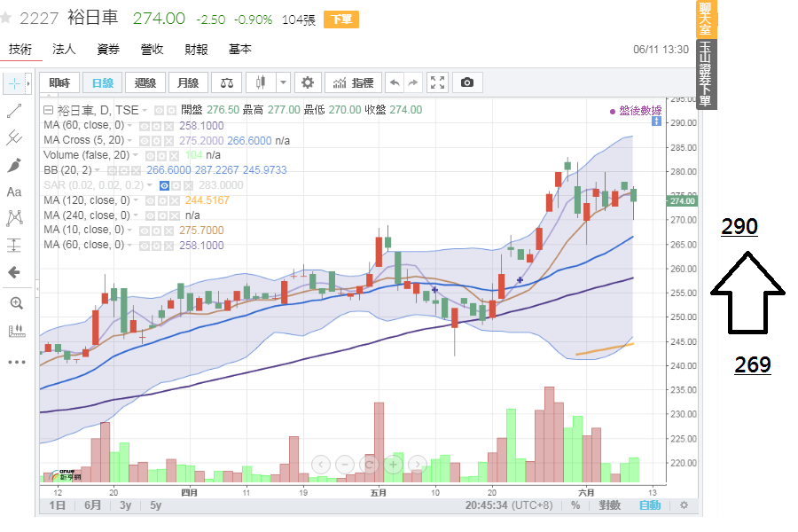Open candlestick chart style dropdown arrow
798x532 pixels.
tap(283, 82)
